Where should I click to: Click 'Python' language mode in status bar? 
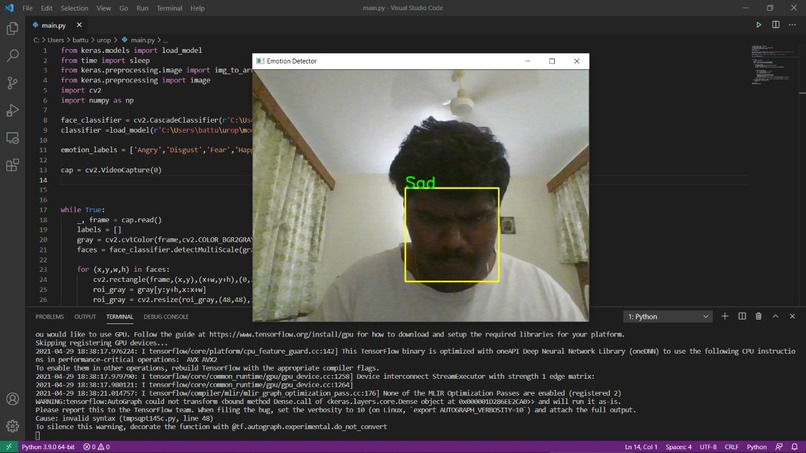coord(756,447)
